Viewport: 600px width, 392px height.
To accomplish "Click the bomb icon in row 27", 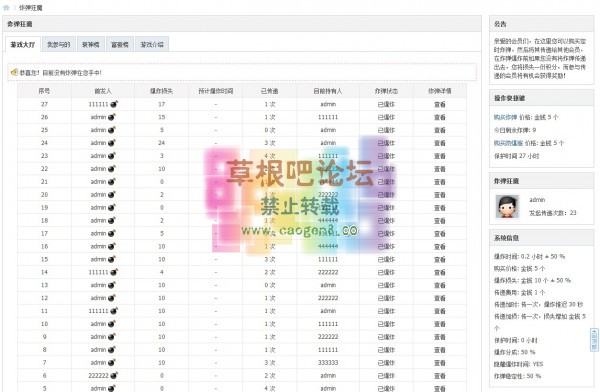I will (114, 104).
